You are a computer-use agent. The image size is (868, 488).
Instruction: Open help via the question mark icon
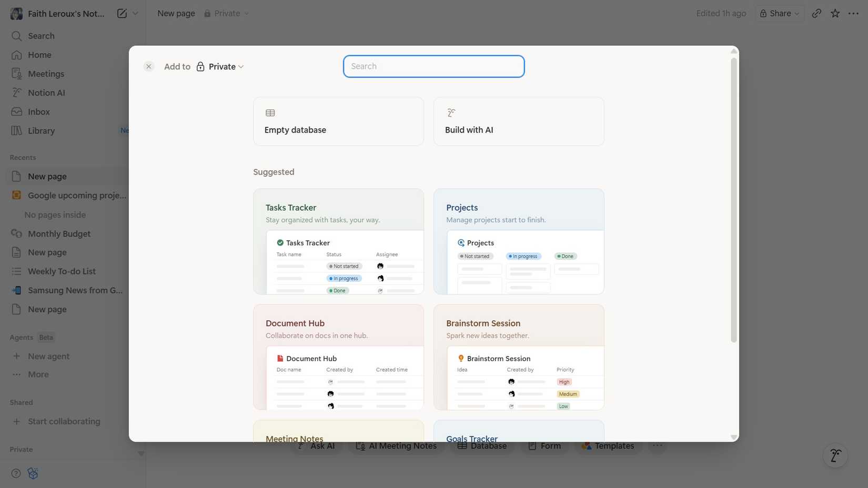15,473
